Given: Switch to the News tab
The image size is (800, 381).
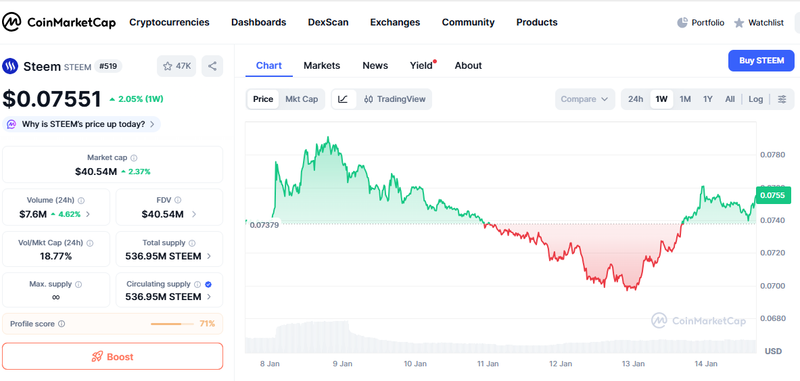Looking at the screenshot, I should coord(375,65).
